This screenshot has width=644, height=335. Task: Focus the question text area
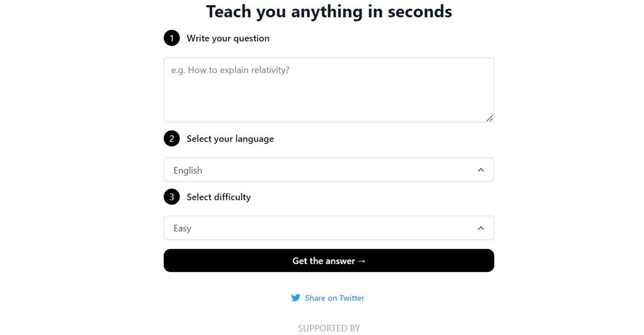click(x=329, y=96)
